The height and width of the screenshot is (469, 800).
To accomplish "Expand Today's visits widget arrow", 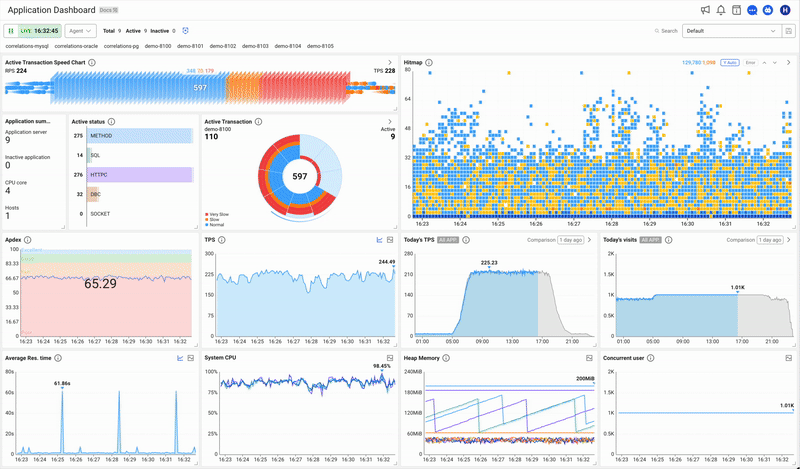I will [789, 240].
